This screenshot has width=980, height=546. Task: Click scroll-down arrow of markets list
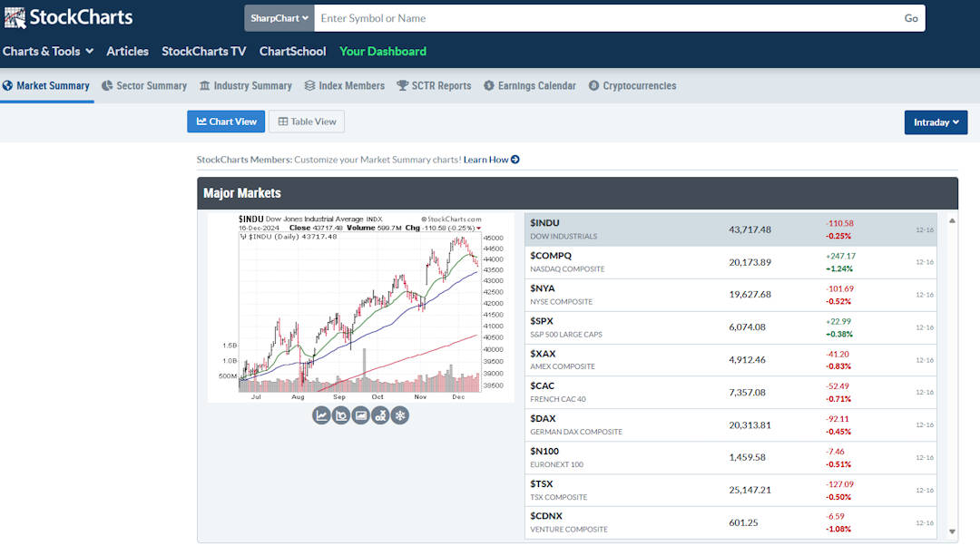952,531
